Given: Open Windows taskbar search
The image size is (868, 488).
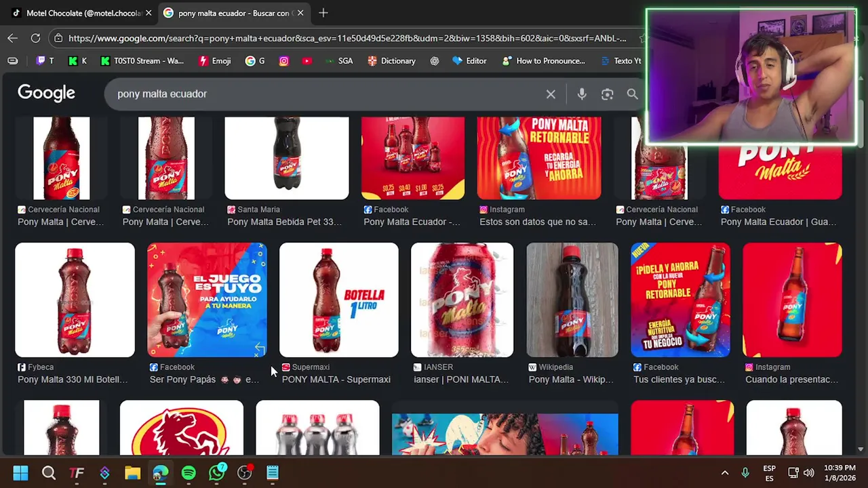Looking at the screenshot, I should click(49, 472).
